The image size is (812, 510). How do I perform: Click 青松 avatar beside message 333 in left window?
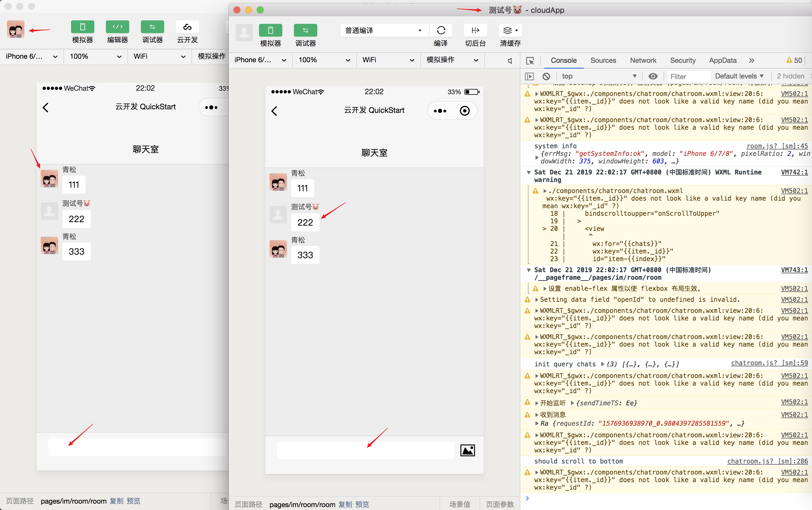pyautogui.click(x=49, y=246)
